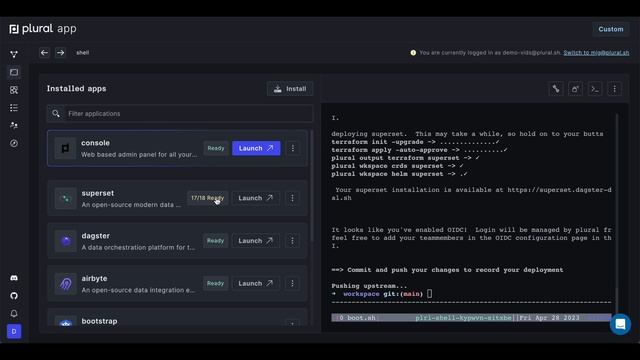Open dagster row more options menu
Viewport: 640px width, 360px height.
click(292, 241)
